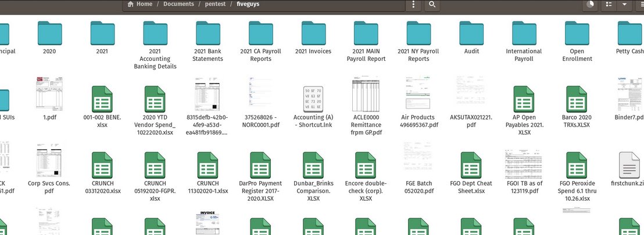Select the Accounting (A) - Shortcut.lnk file

tap(313, 99)
